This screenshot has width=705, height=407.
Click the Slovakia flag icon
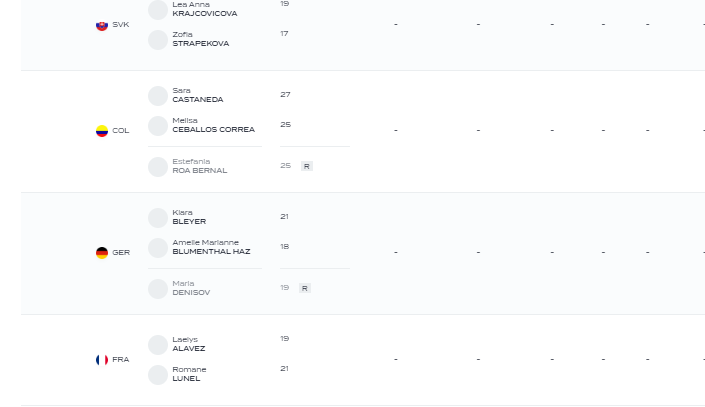(102, 25)
